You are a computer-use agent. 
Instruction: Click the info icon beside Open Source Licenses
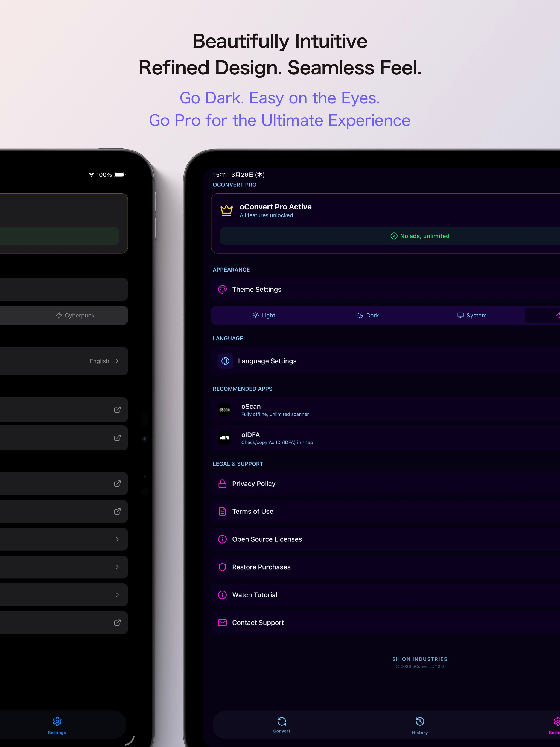pyautogui.click(x=222, y=539)
